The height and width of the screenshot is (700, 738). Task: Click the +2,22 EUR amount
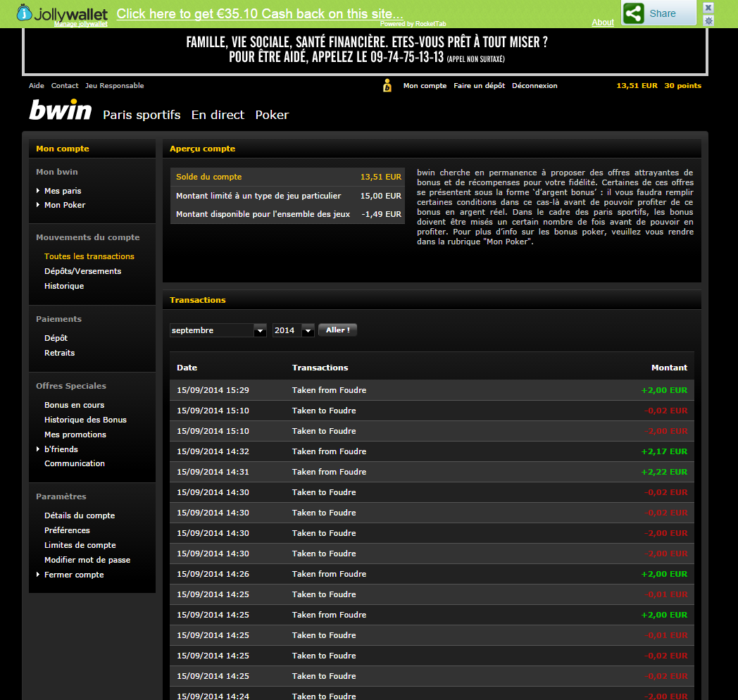coord(664,472)
